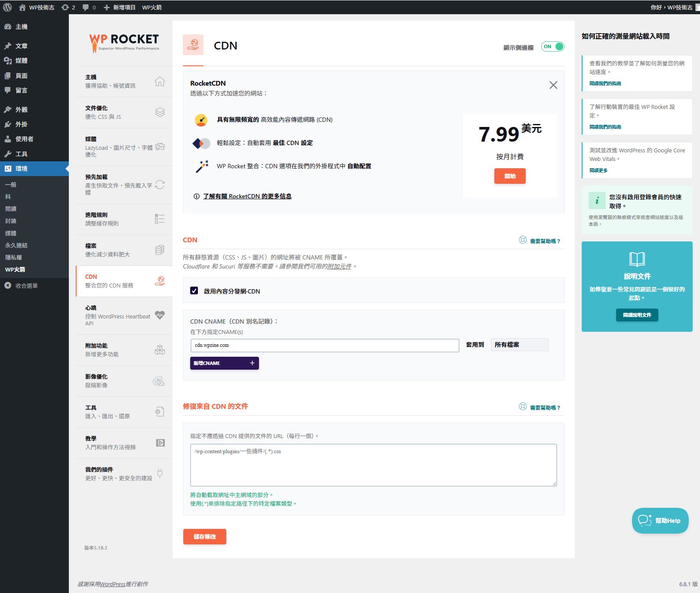The image size is (700, 593).
Task: Open the 文件優化 layers icon tab
Action: tap(160, 112)
